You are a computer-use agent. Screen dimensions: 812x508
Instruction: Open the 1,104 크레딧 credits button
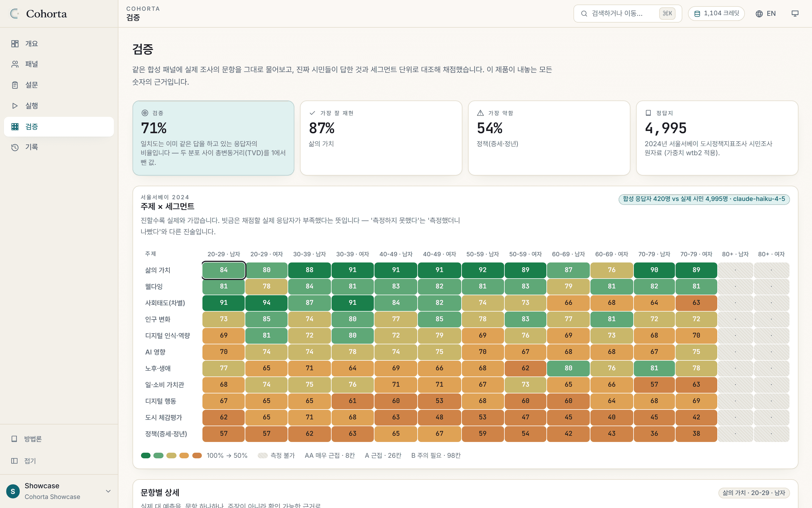[716, 14]
